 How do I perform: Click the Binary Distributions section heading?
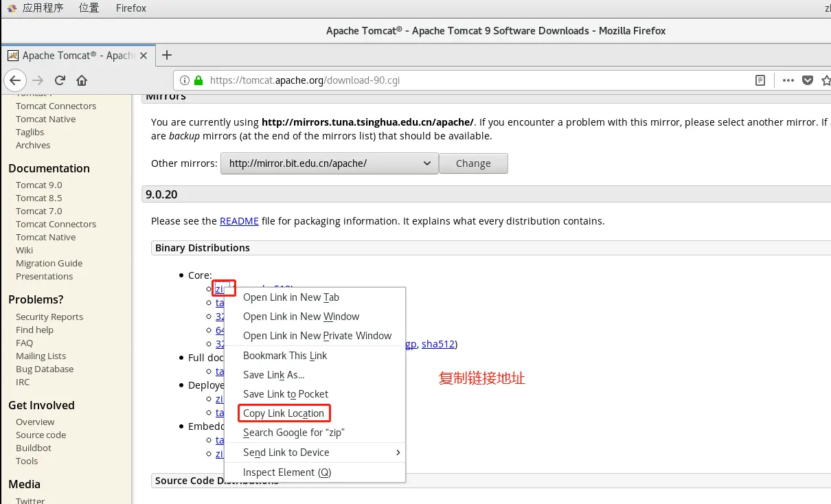tap(203, 248)
